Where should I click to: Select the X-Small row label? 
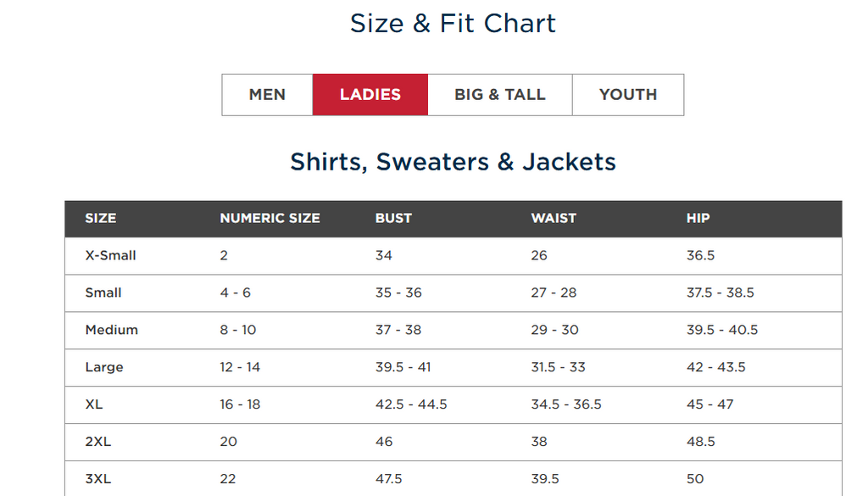(x=110, y=255)
